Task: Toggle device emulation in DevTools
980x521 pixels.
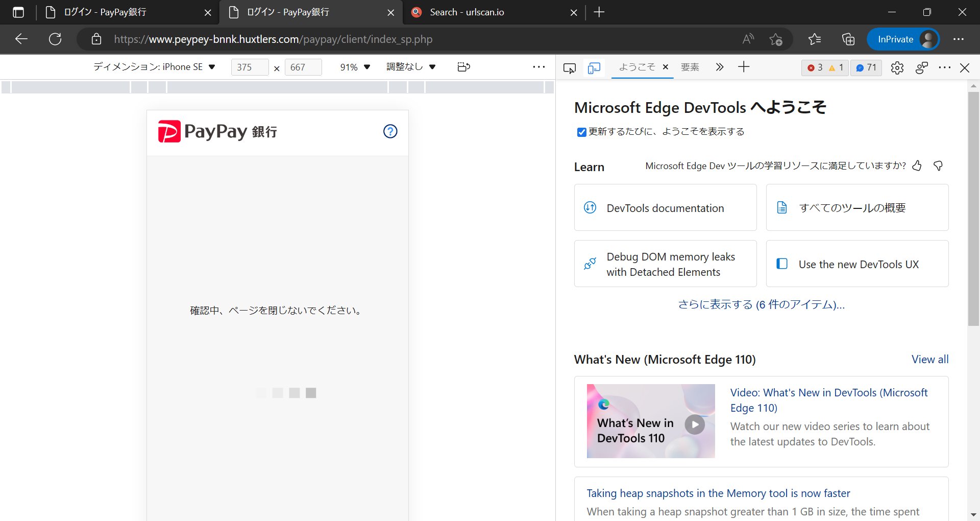Action: pyautogui.click(x=594, y=67)
